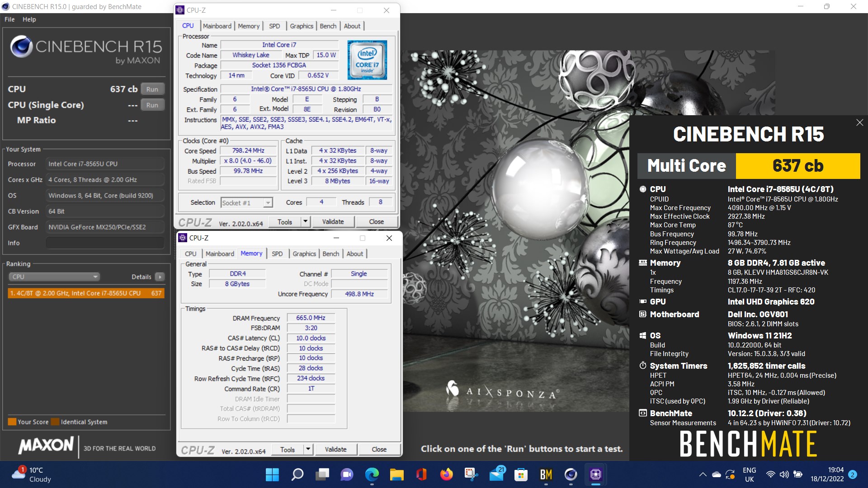Viewport: 868px width, 488px height.
Task: Switch to CPU tab in bottom CPU-Z
Action: (191, 254)
